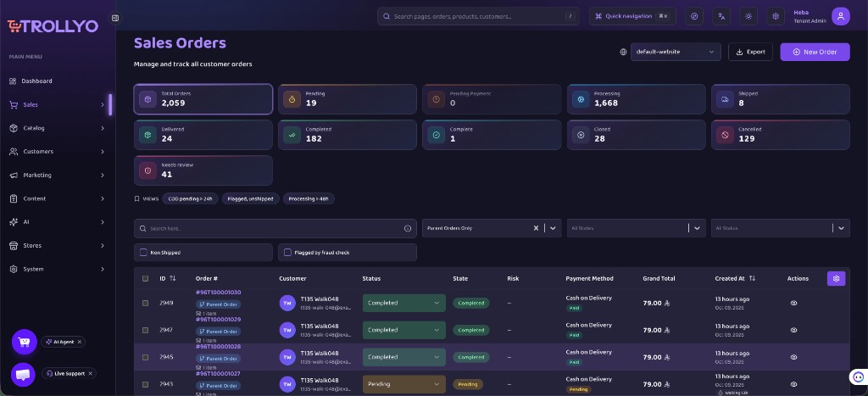
Task: Open Dashboard in the main menu
Action: pyautogui.click(x=57, y=81)
